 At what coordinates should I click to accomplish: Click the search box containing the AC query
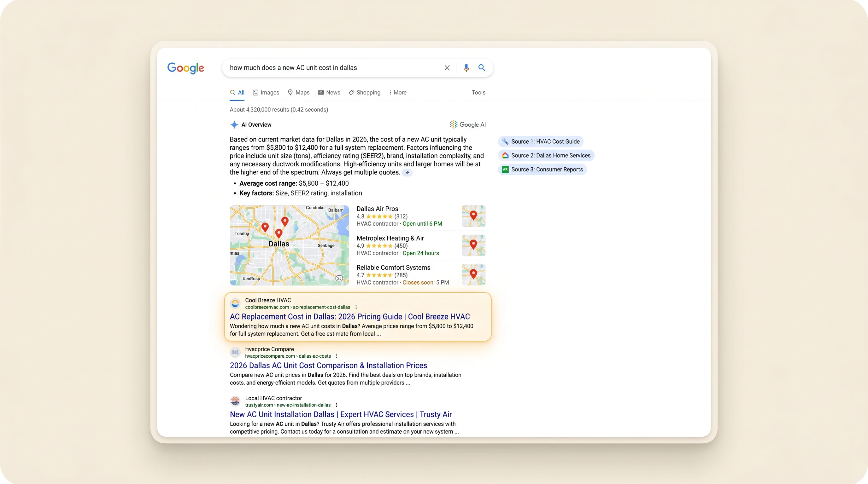click(x=358, y=68)
